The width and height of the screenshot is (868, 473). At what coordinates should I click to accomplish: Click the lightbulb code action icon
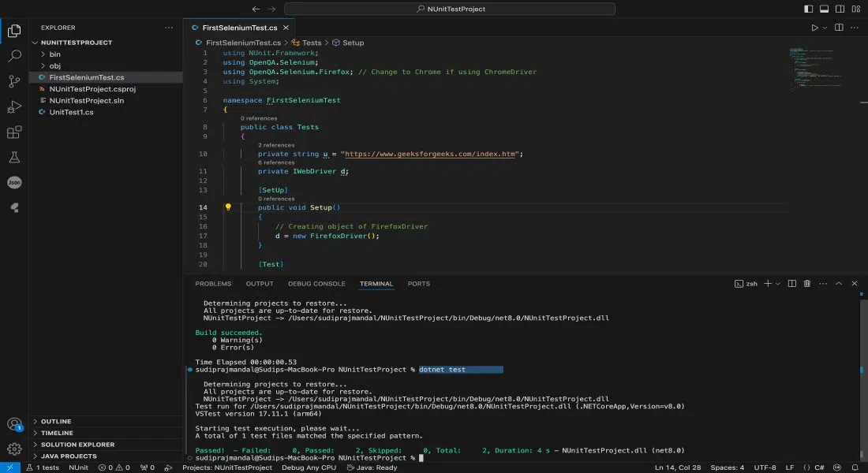(228, 207)
